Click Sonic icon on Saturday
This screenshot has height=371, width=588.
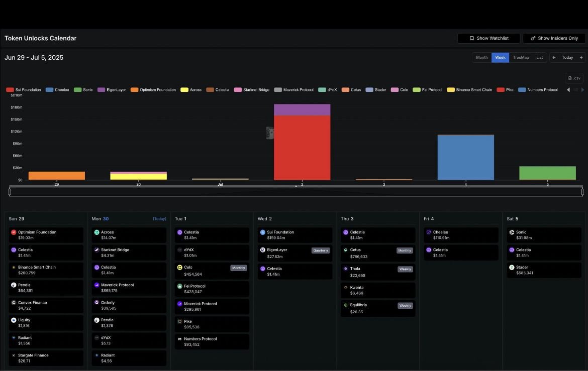tap(512, 232)
